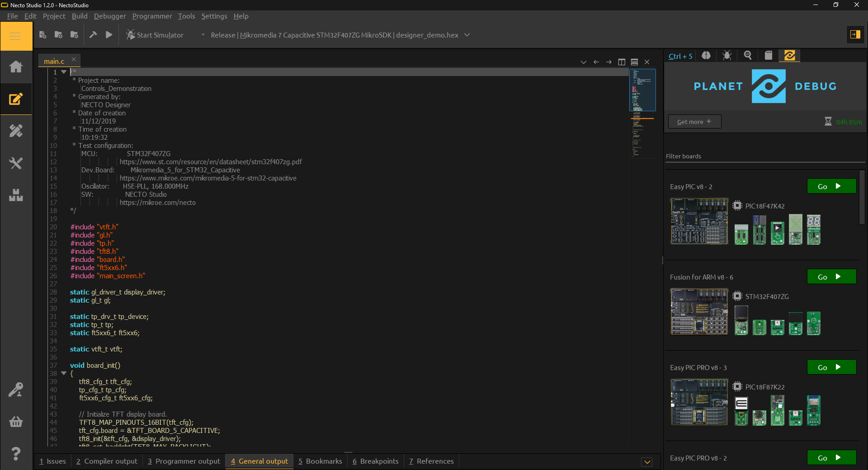The height and width of the screenshot is (470, 868).
Task: Click the close project folder-x icon
Action: (74, 35)
